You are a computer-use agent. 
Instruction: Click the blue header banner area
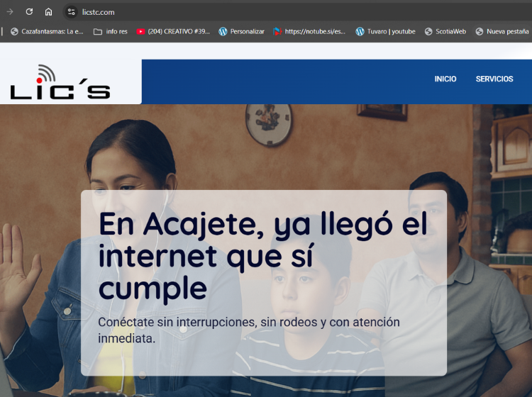click(284, 79)
